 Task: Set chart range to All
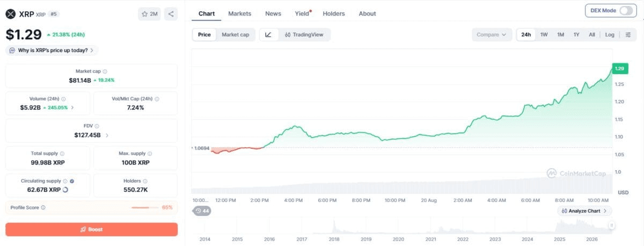pos(592,34)
